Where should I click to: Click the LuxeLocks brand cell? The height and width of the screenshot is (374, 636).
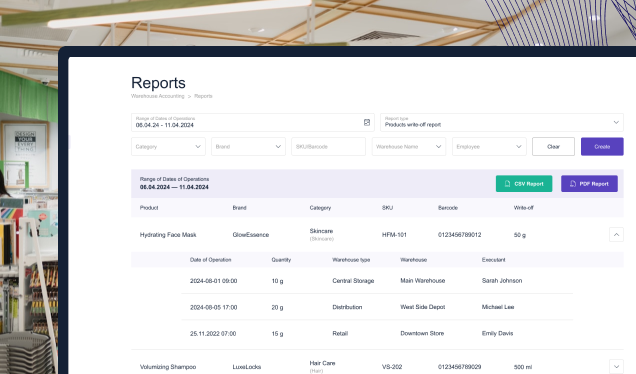pyautogui.click(x=247, y=367)
